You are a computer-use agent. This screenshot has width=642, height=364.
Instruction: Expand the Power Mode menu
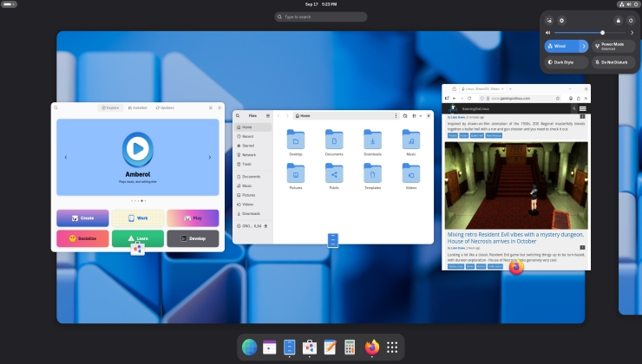tap(613, 46)
